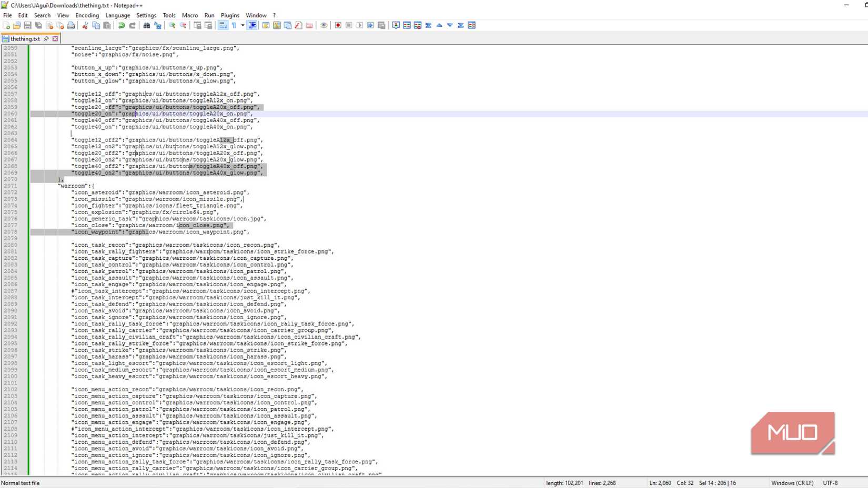Show Document Map panel

(x=277, y=25)
